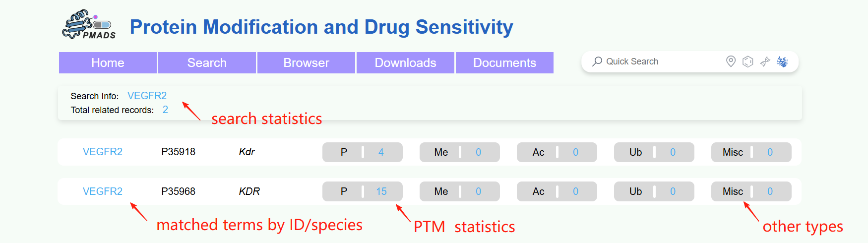Click the Me 0 button in the Kdr row
Screen dimensions: 868x243
[460, 152]
